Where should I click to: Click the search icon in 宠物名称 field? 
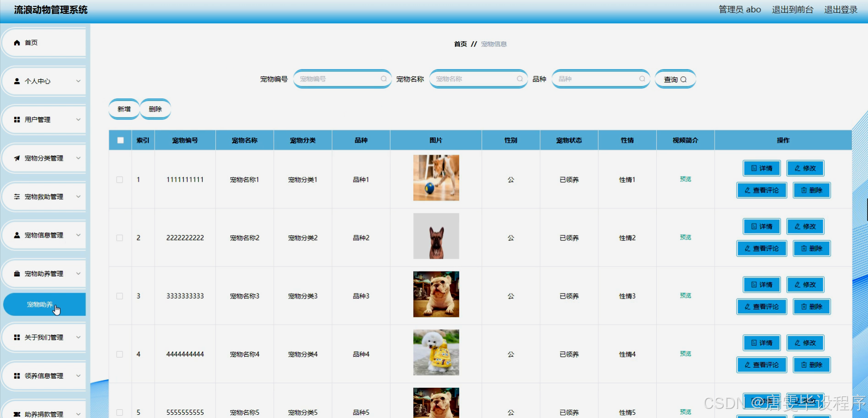(520, 79)
